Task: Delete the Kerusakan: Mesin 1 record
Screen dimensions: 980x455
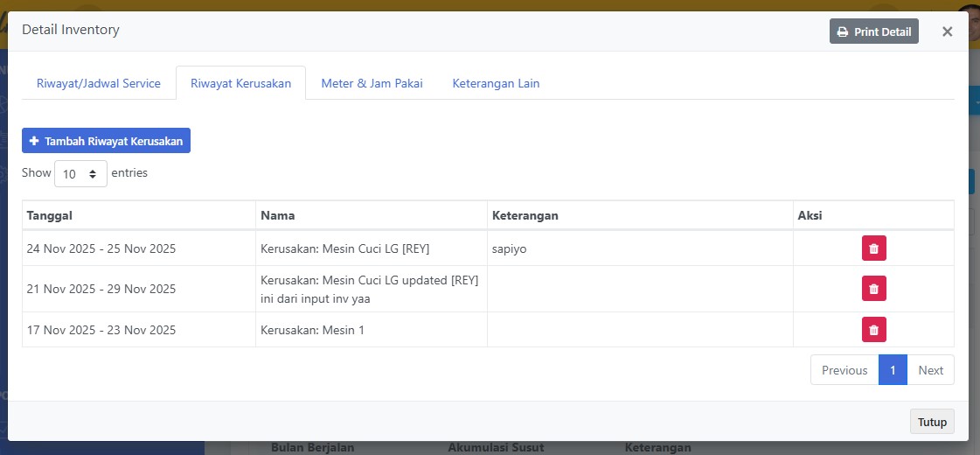Action: coord(873,329)
